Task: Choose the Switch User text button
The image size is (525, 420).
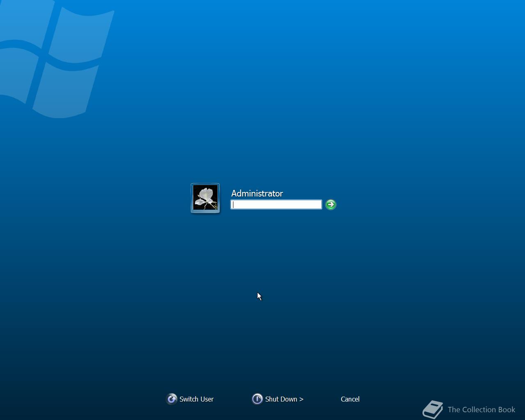Action: [196, 399]
